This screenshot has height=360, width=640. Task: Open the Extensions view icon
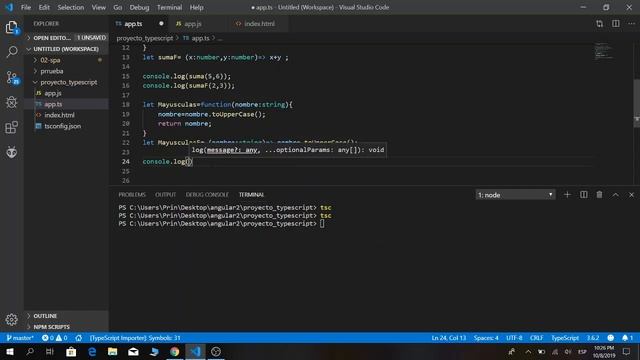point(11,127)
